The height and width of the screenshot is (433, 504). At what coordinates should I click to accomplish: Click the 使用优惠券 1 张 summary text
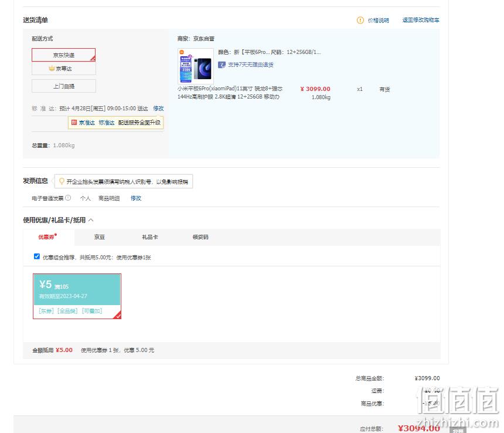pos(118,350)
